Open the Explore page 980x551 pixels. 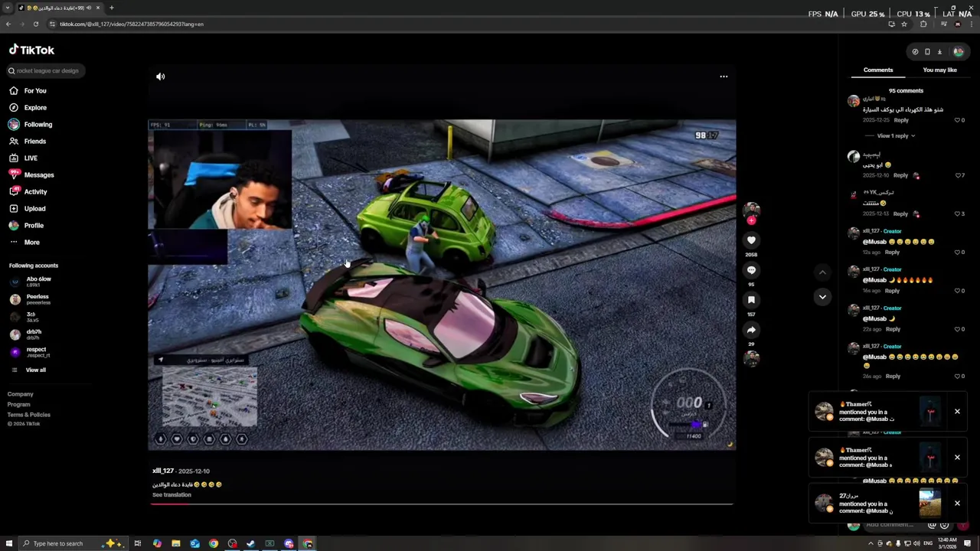pos(28,107)
